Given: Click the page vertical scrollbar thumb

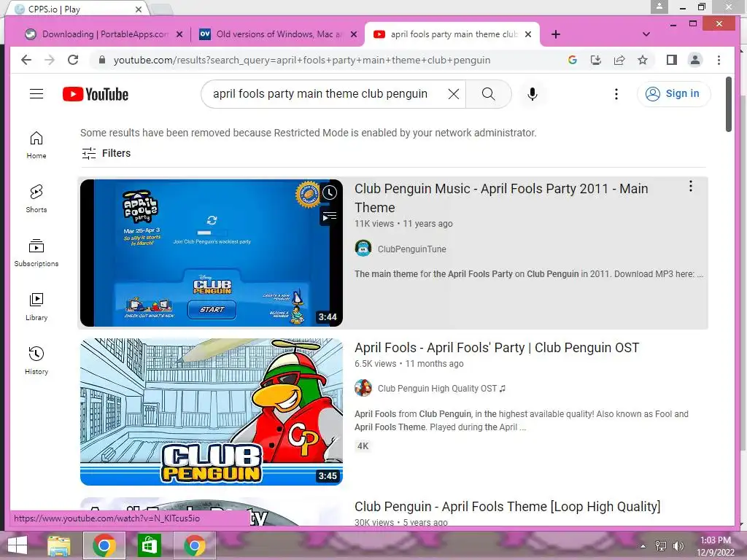Looking at the screenshot, I should (729, 104).
